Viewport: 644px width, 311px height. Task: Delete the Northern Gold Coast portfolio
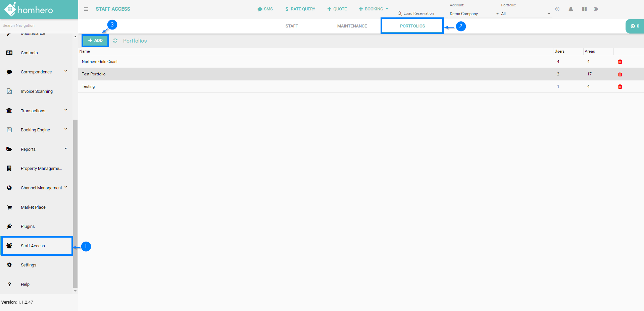(620, 62)
